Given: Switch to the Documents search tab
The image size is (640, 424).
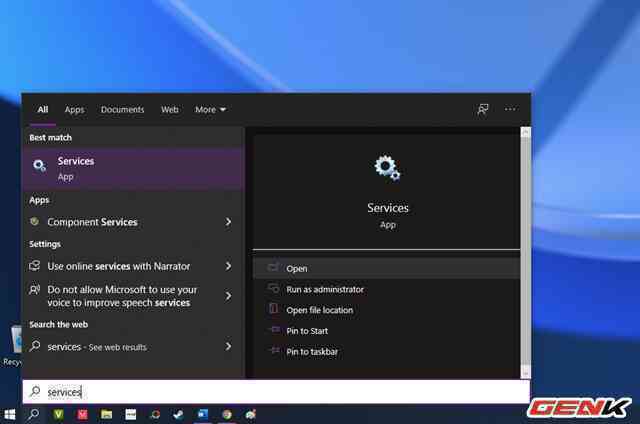Looking at the screenshot, I should tap(122, 109).
